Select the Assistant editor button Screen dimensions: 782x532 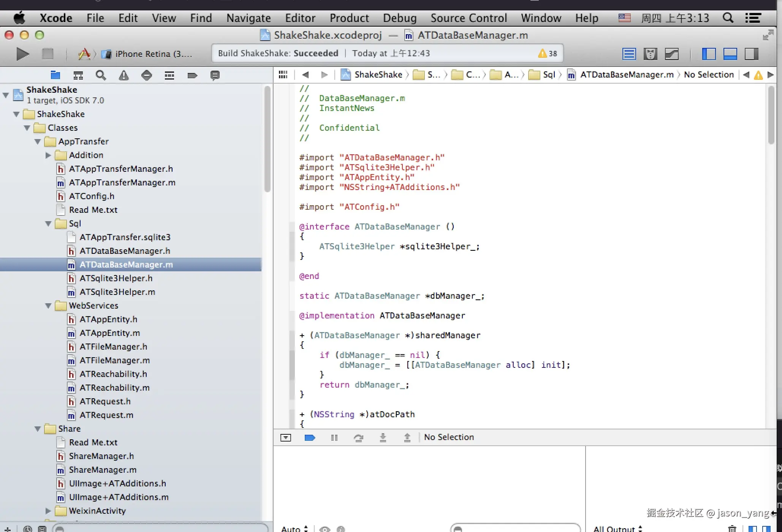click(650, 54)
